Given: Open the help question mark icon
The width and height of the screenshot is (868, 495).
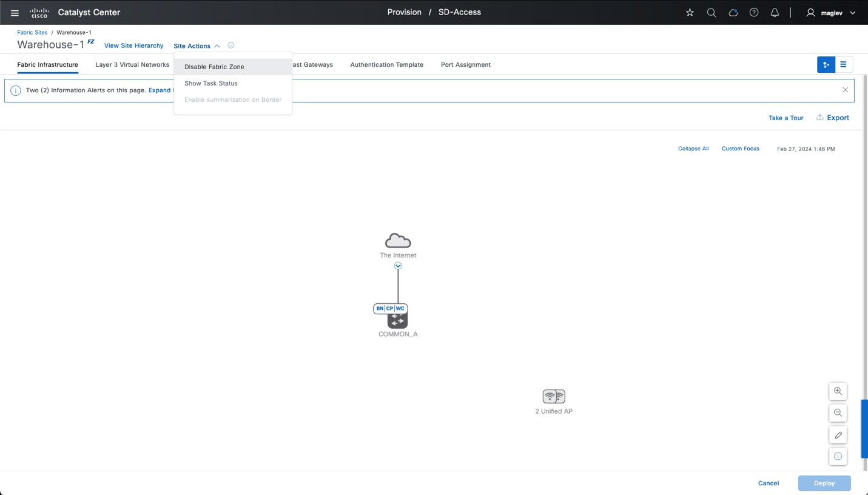Looking at the screenshot, I should click(x=753, y=12).
